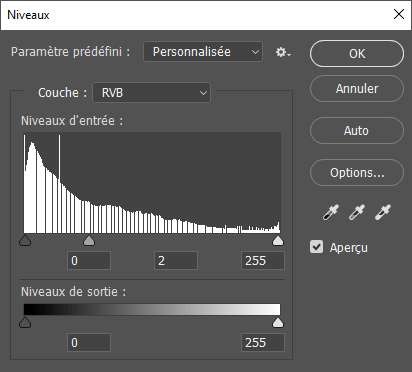Select the input white point slider
This screenshot has height=372, width=412.
point(278,240)
